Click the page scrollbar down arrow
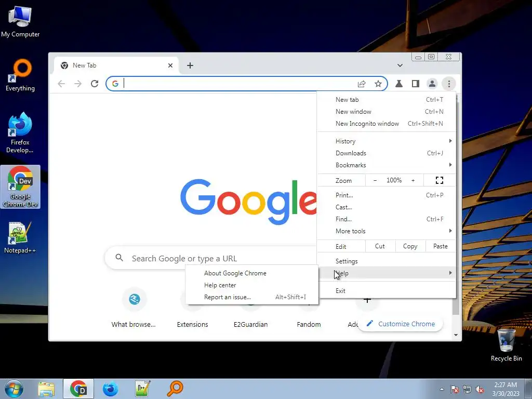This screenshot has width=532, height=399. (x=456, y=335)
